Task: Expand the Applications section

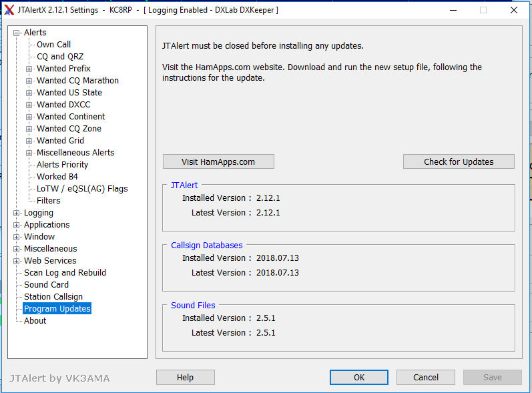Action: point(16,225)
